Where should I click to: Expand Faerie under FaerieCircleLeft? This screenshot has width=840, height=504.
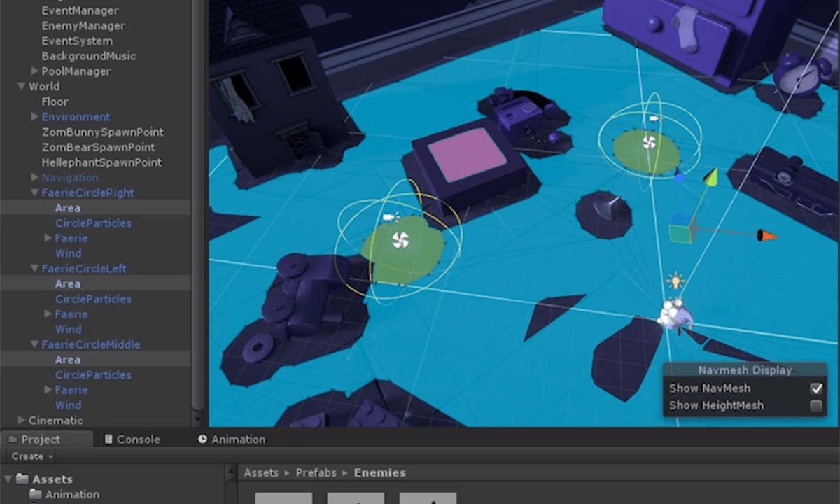click(x=48, y=314)
